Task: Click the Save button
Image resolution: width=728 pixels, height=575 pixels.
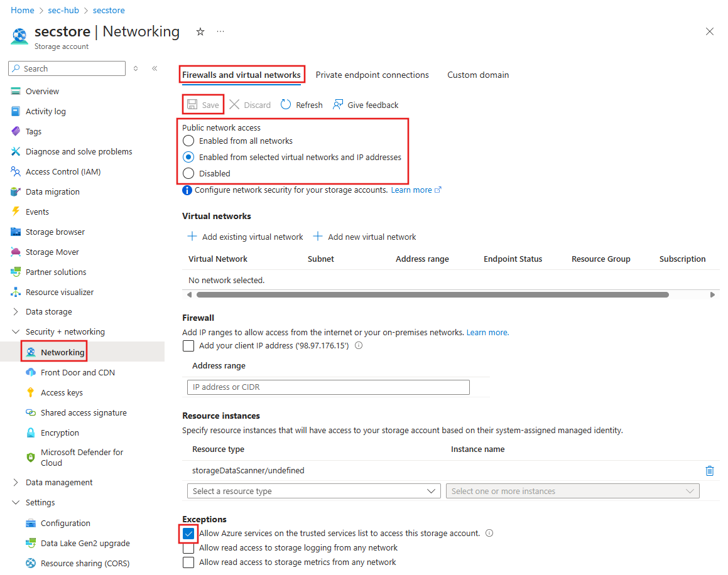Action: point(203,105)
